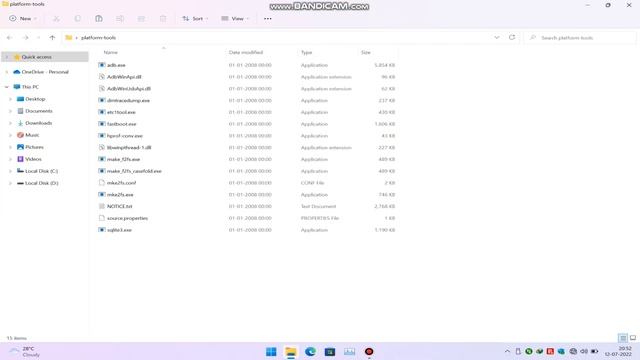Click platform-tools in the address bar breadcrumb
Screen dimensions: 640x360
[x=98, y=38]
